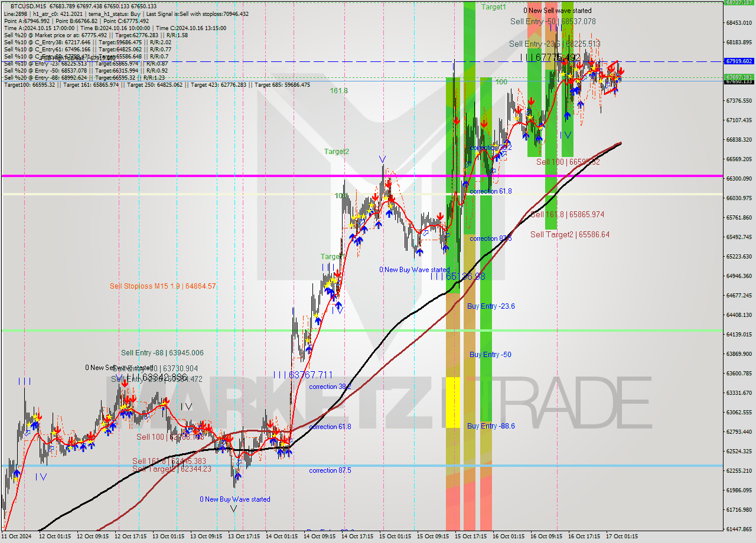This screenshot has width=756, height=543.
Task: Click the 'I I I 67775.492' label
Action: pyautogui.click(x=550, y=57)
